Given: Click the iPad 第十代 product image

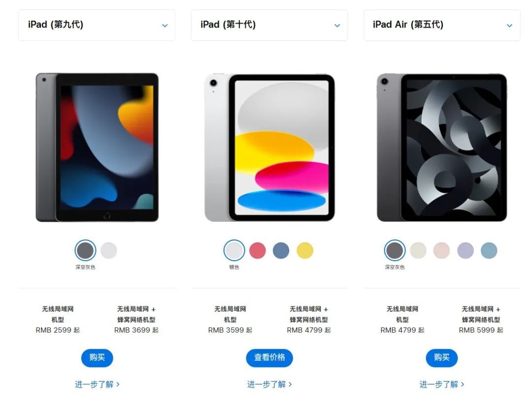Looking at the screenshot, I should pos(269,147).
